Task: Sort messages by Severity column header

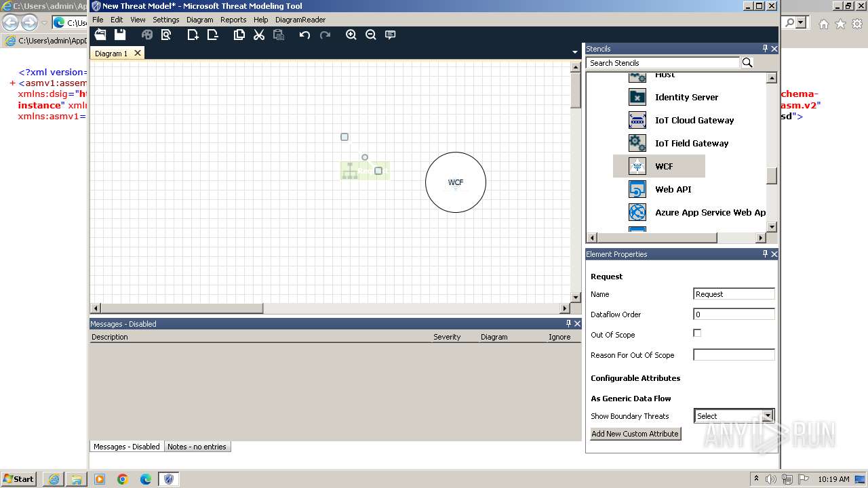Action: click(x=447, y=337)
